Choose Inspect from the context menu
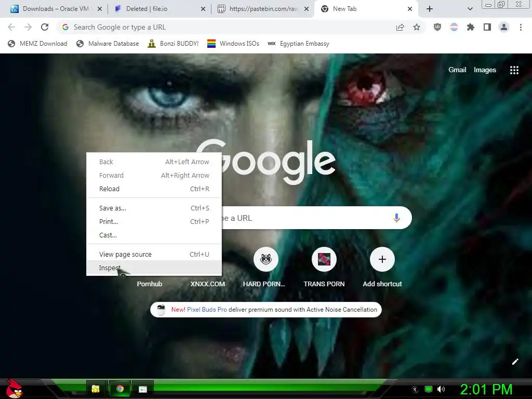Screen dimensions: 532x399 point(154,268)
